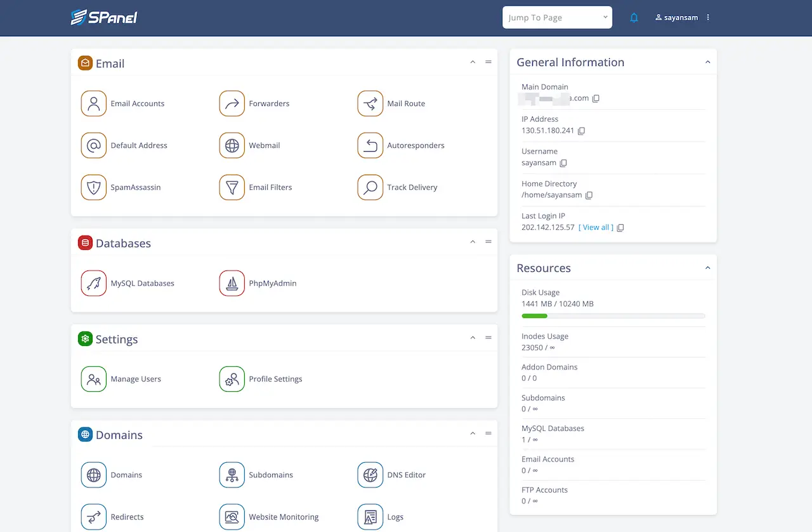Click the sayansam account name in header
Image resolution: width=812 pixels, height=532 pixels.
[x=681, y=18]
